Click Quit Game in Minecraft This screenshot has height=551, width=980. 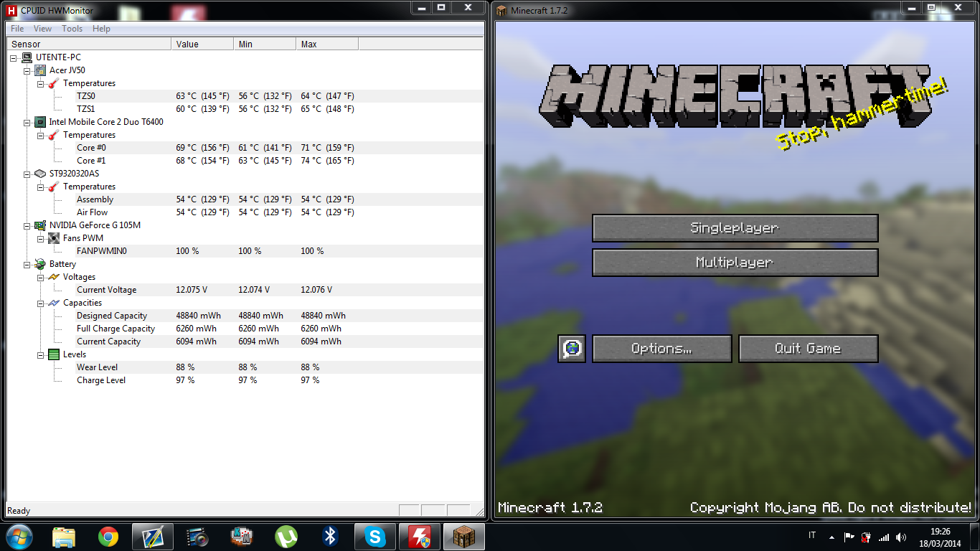[808, 349]
